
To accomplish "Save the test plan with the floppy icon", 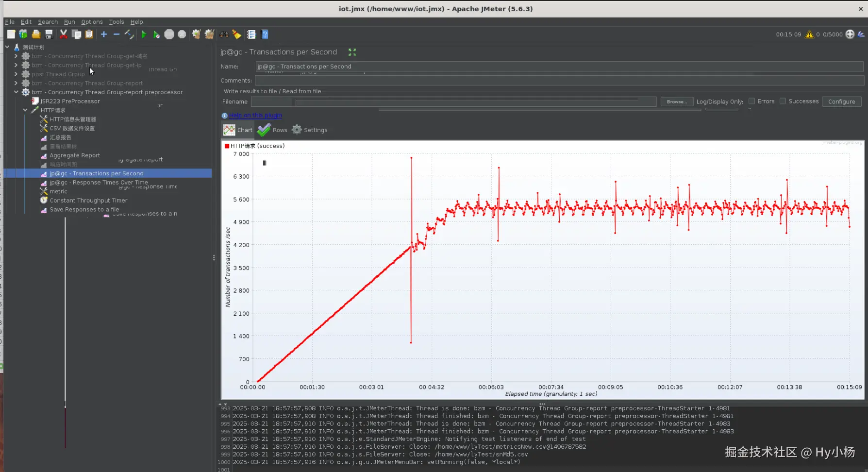I will [49, 34].
